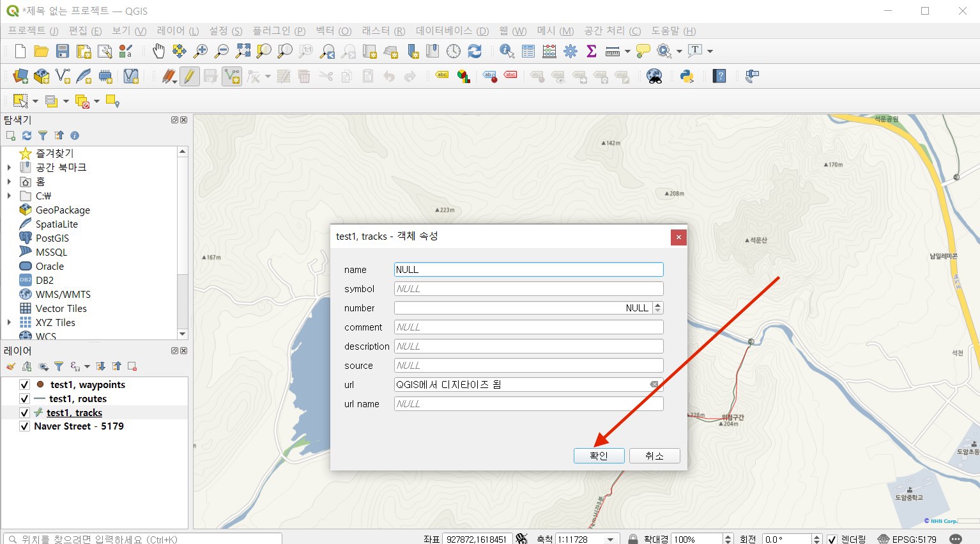Viewport: 980px width, 544px height.
Task: Open the log messages speech bubble icon
Action: 956,540
